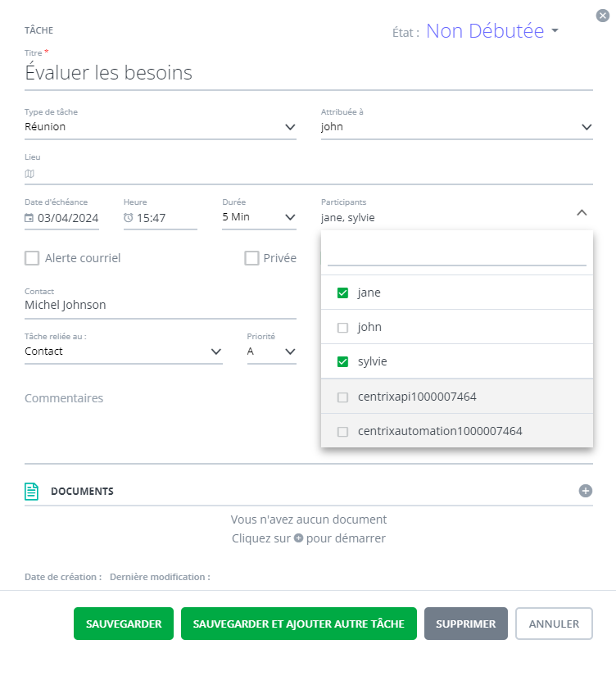Click the green document icon beside DOCUMENTS
This screenshot has height=676, width=616.
31,491
